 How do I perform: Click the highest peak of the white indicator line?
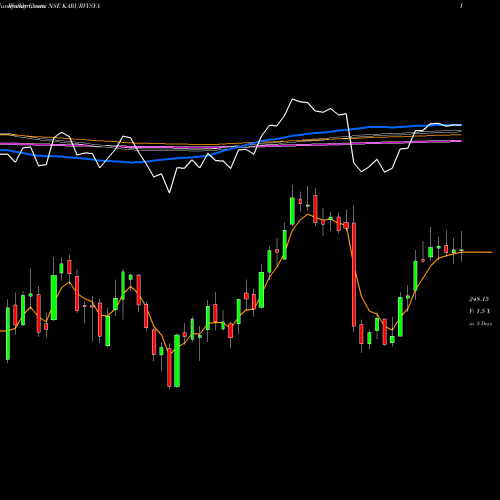point(292,99)
